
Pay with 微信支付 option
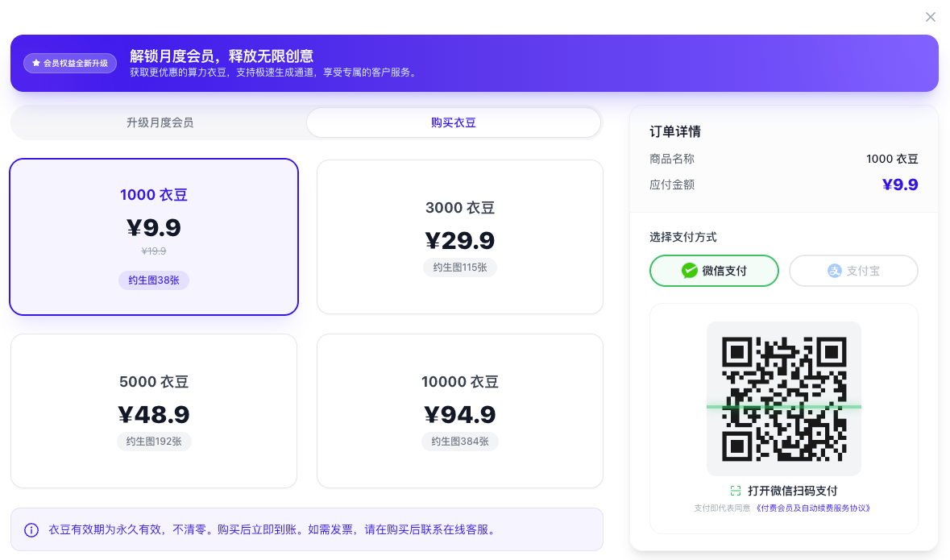(715, 270)
